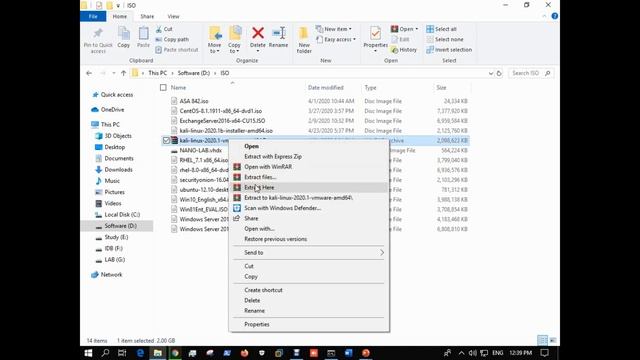Click the Search ISO field

[x=531, y=73]
